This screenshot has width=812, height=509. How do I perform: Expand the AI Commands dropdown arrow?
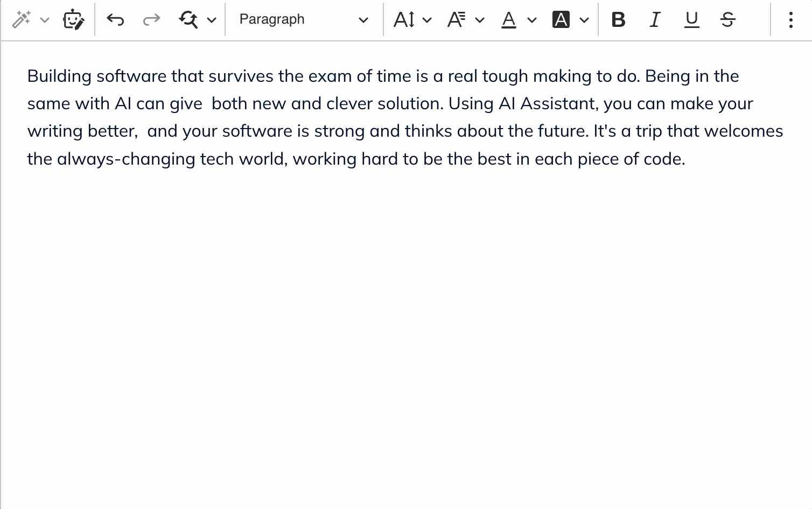coord(45,20)
